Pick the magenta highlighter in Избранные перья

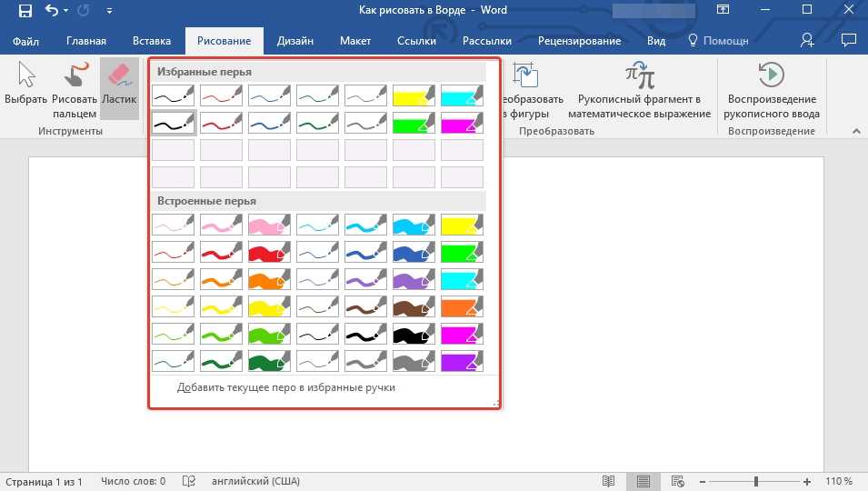(x=462, y=123)
